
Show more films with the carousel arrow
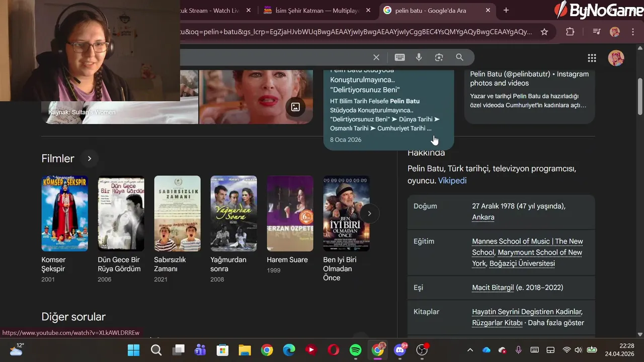click(x=369, y=214)
